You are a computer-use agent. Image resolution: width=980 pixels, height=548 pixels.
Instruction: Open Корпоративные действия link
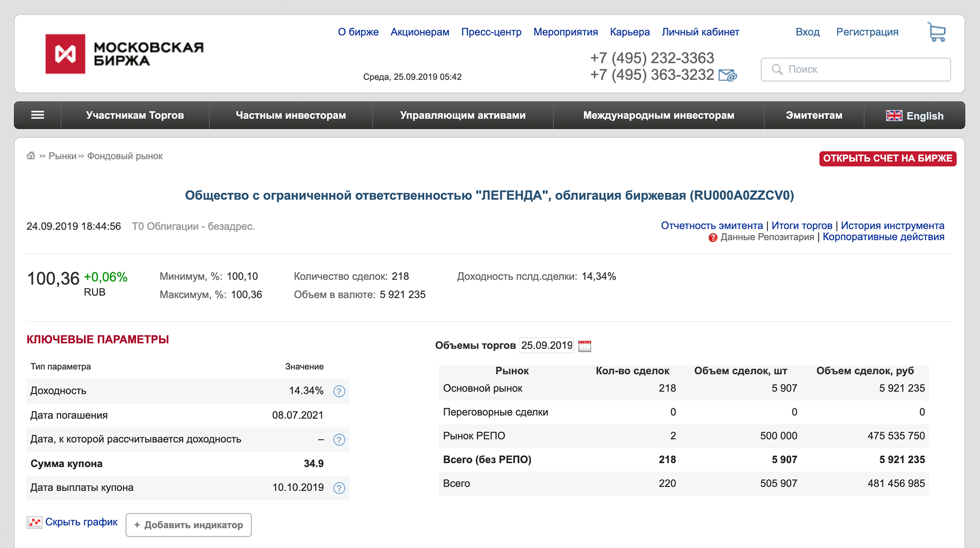click(883, 237)
